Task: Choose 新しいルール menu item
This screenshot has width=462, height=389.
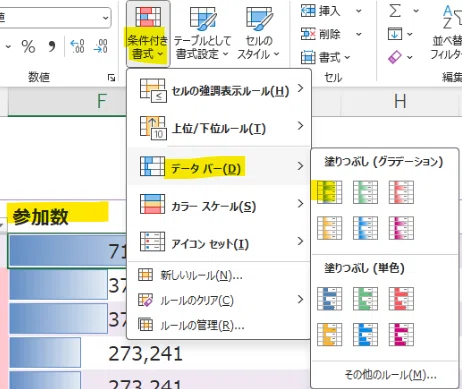Action: point(219,275)
